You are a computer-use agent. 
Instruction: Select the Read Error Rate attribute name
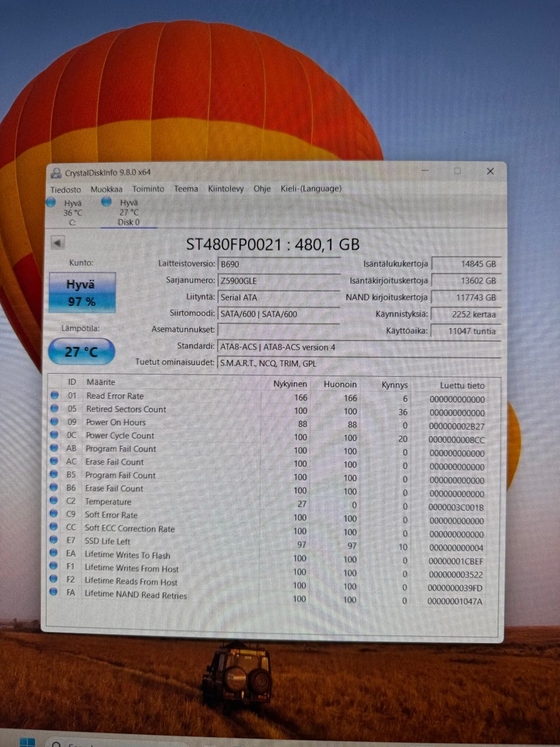(x=115, y=396)
